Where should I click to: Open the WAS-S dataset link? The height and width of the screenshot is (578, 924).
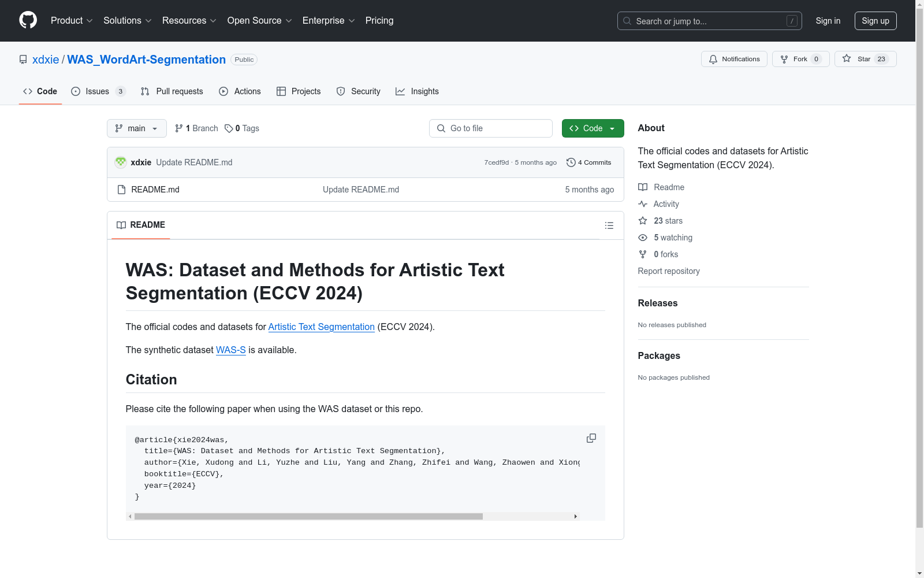(231, 350)
